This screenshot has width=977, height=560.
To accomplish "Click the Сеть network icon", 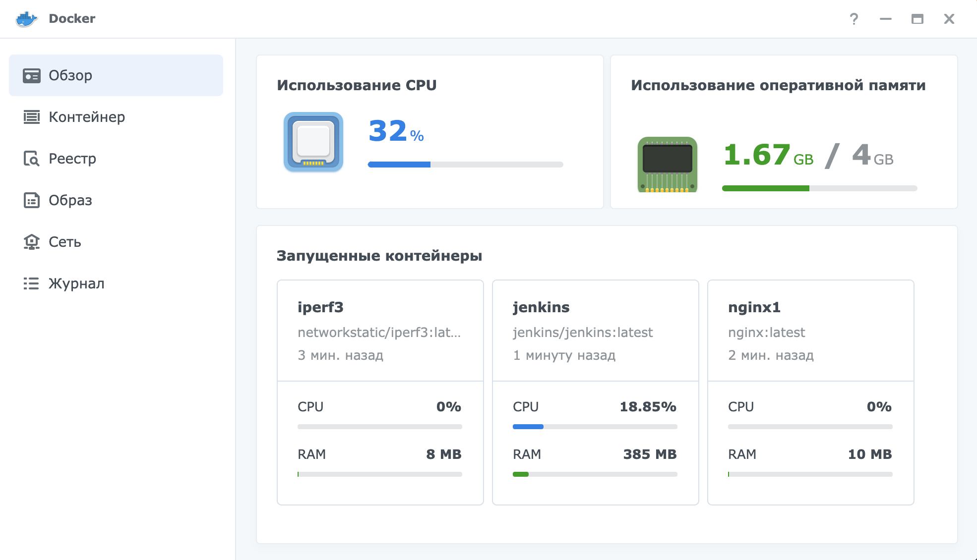I will [32, 242].
